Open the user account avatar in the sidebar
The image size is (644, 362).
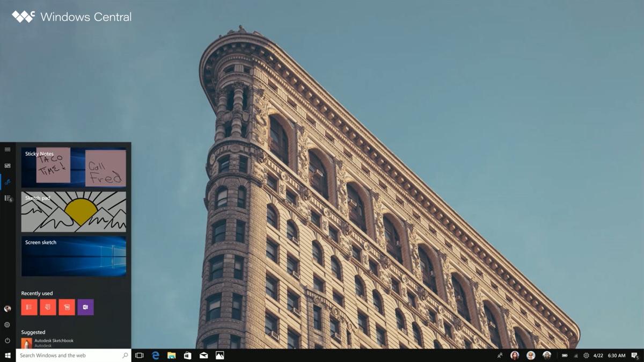pos(8,309)
